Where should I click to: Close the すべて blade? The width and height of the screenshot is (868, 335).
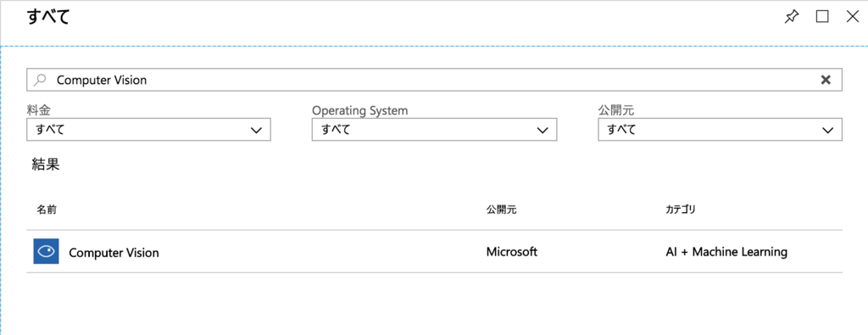coord(853,17)
